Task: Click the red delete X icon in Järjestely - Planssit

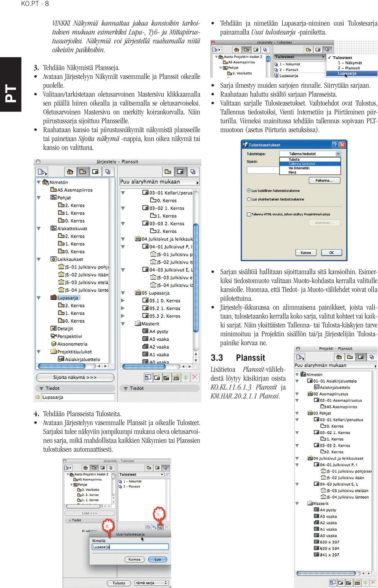Action: coord(195,377)
